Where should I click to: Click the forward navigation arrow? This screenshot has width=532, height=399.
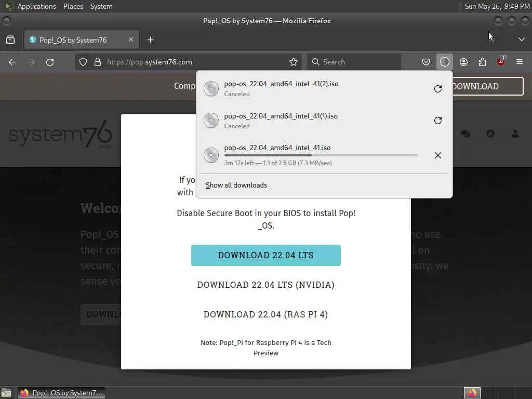point(31,62)
